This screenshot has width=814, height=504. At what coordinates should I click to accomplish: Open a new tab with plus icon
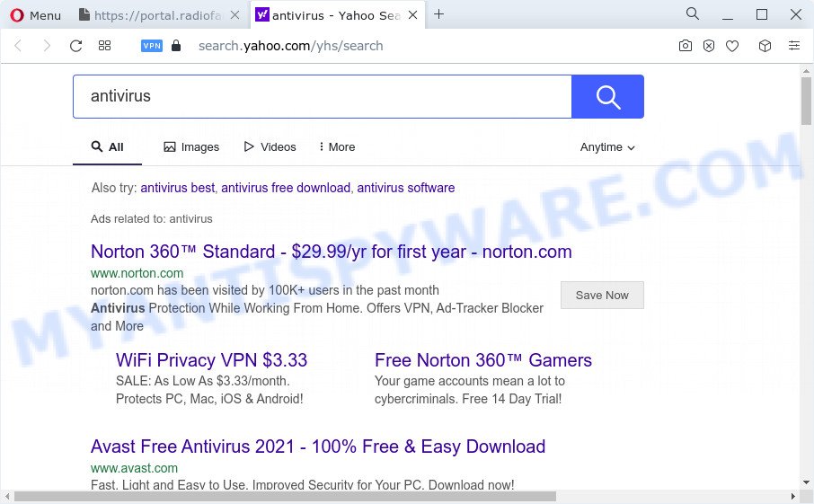click(x=438, y=14)
